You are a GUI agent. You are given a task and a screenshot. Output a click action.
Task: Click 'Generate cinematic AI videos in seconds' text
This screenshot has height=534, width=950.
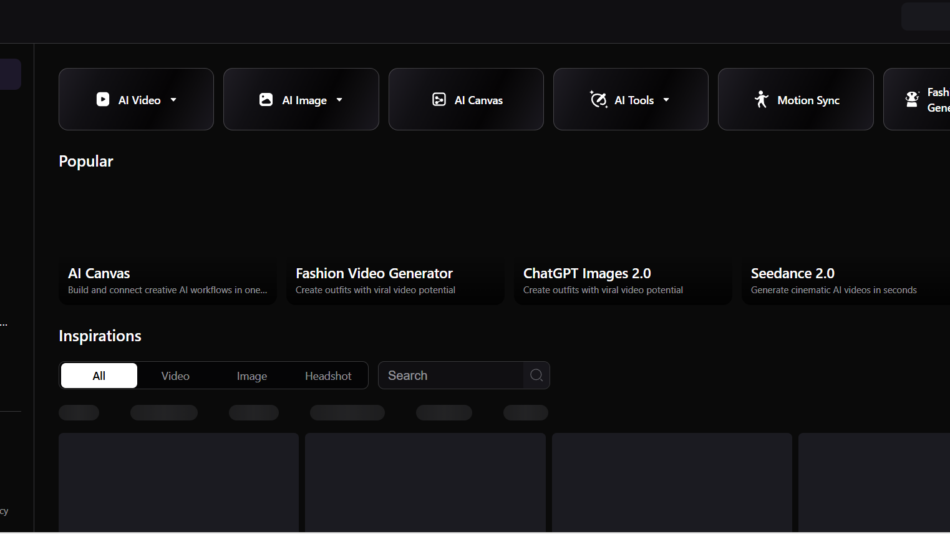[x=834, y=290]
